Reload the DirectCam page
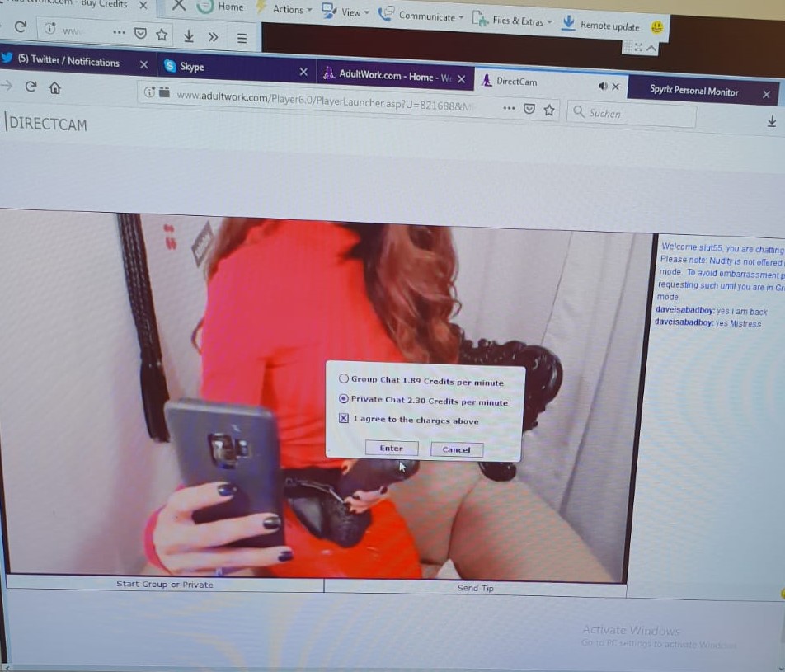The width and height of the screenshot is (785, 672). [31, 87]
